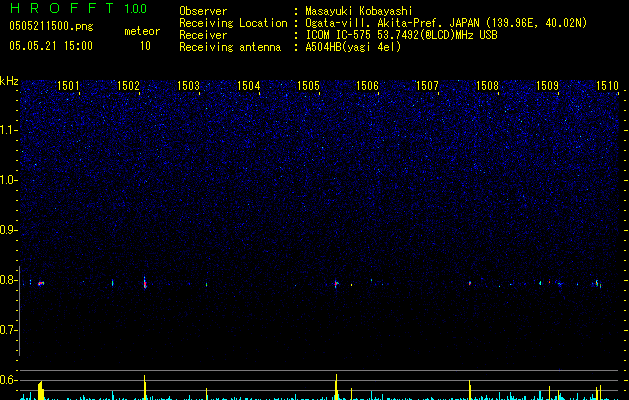
Task: Click the 'Receiving antenna' field label
Action: (x=230, y=47)
